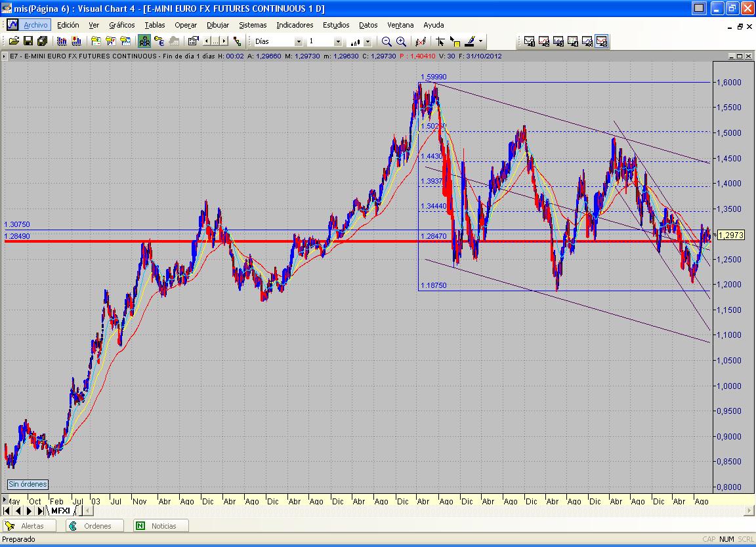Screen dimensions: 756x547
Task: Click the 1.28470 Fibonacci level label
Action: (x=433, y=236)
